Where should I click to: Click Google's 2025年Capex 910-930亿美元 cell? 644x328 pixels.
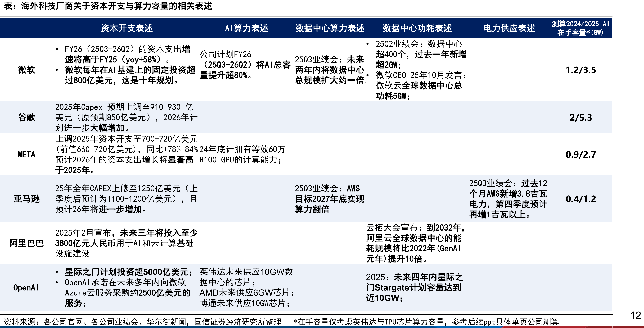coord(126,117)
